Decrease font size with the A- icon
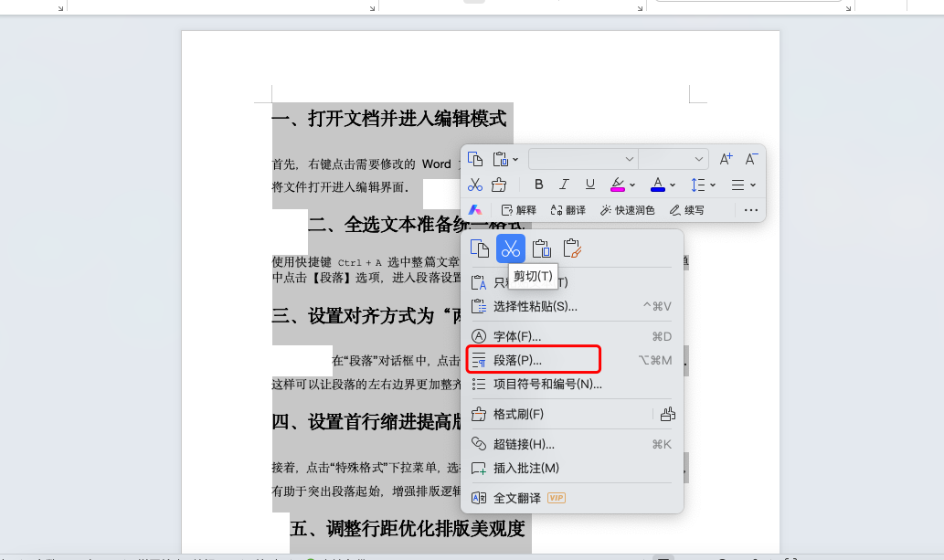Viewport: 944px width, 560px height. pyautogui.click(x=749, y=158)
